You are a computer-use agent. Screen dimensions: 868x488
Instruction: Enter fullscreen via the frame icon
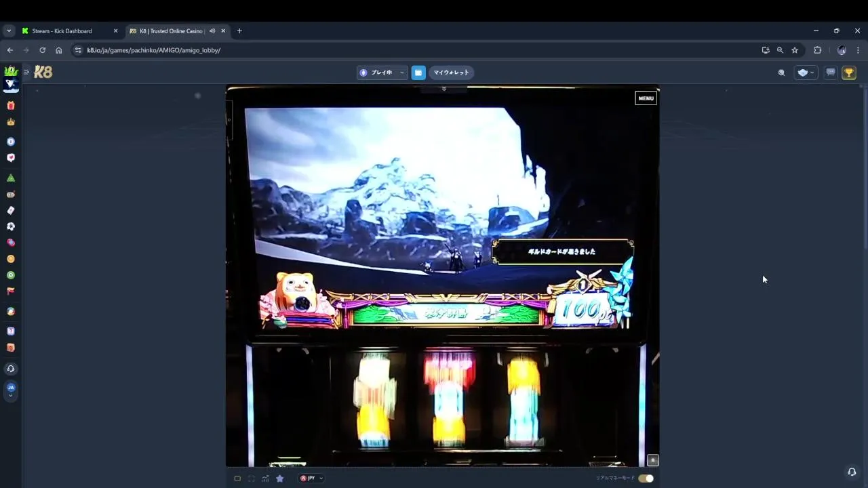click(252, 479)
